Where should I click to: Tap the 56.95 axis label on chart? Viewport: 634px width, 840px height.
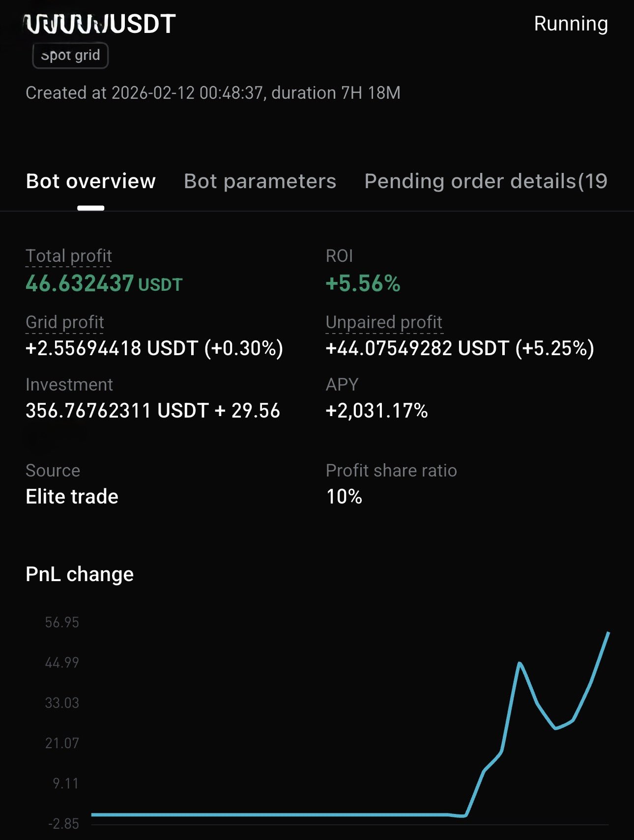[62, 622]
